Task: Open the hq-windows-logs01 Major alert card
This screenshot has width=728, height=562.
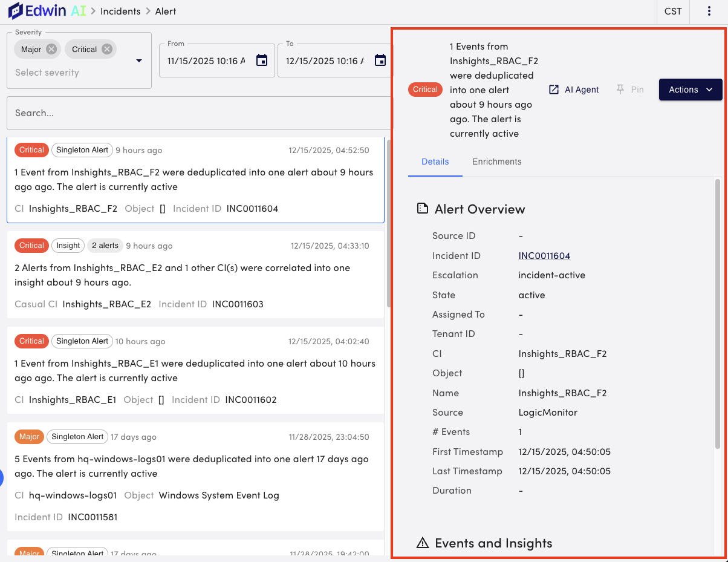Action: click(195, 475)
